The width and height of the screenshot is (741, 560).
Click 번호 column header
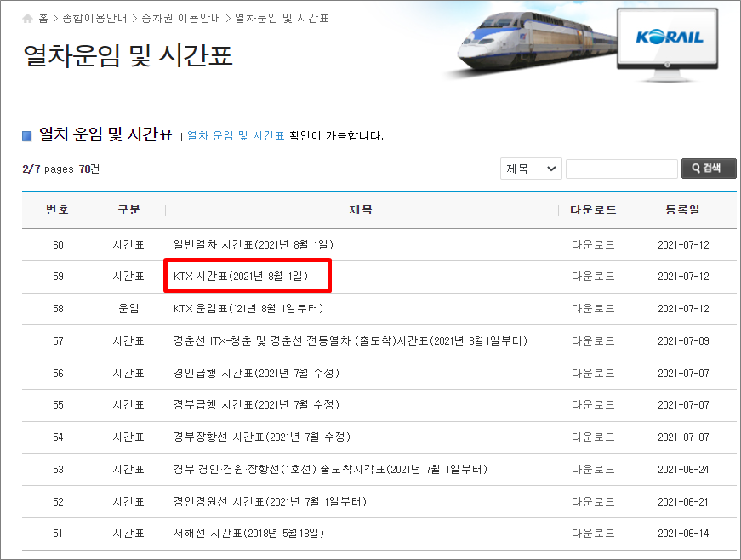click(58, 210)
